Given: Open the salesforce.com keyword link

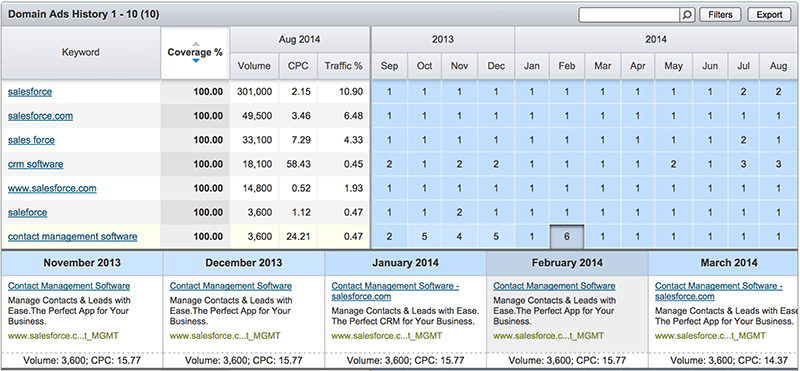Looking at the screenshot, I should tap(40, 116).
